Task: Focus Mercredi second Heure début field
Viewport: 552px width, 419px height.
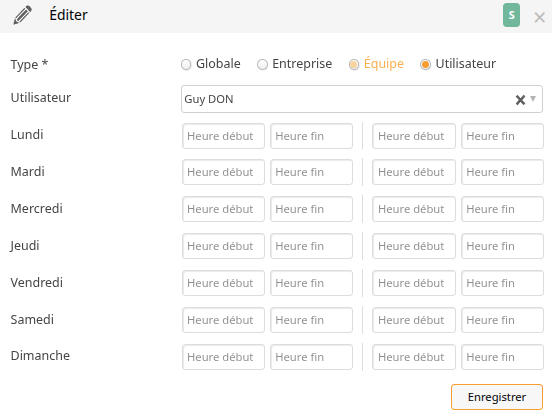Action: coord(414,209)
